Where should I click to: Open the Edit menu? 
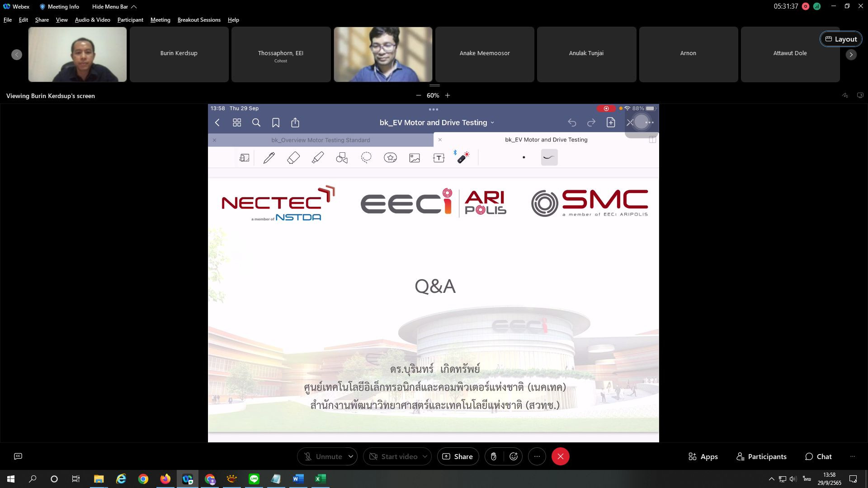point(24,20)
